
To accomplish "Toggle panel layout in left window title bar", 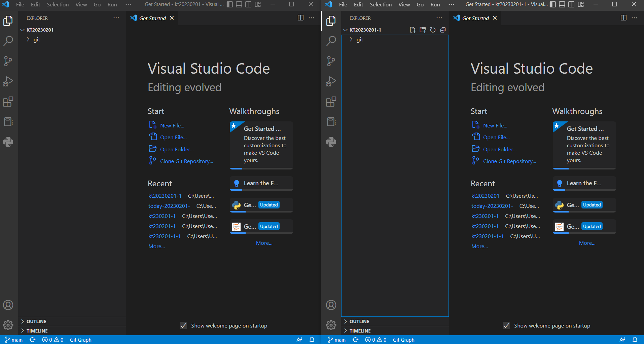I will pos(239,4).
